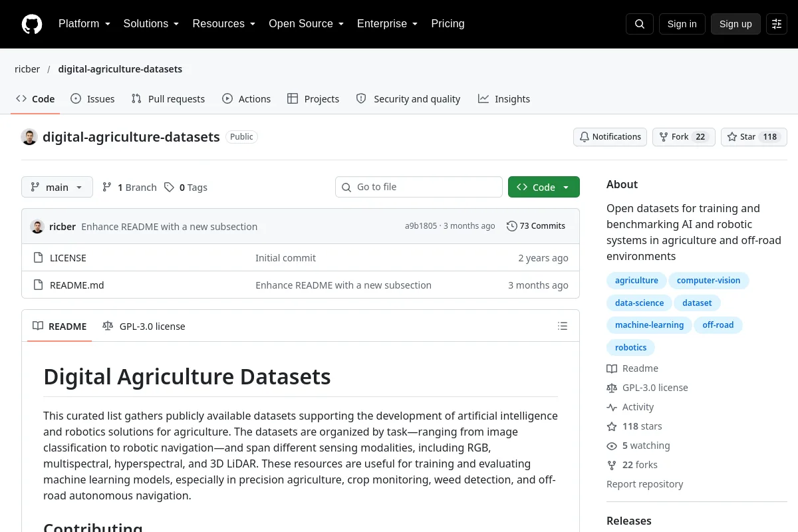Open the fork icon beside 22 forks
The height and width of the screenshot is (532, 798).
click(x=612, y=465)
